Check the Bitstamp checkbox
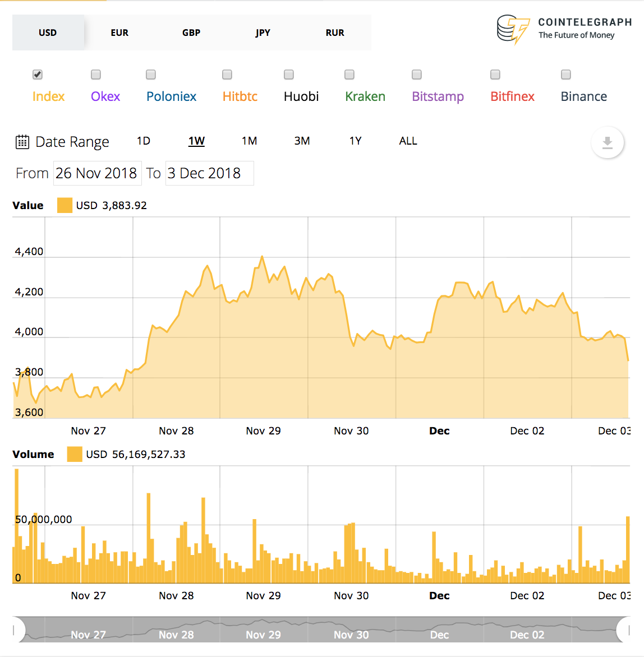This screenshot has height=657, width=644. pyautogui.click(x=417, y=75)
